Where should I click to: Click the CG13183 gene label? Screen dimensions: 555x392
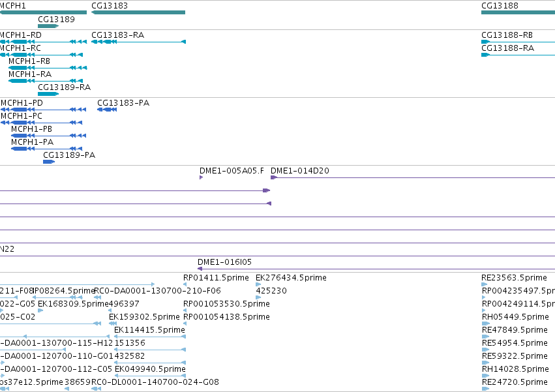[110, 6]
